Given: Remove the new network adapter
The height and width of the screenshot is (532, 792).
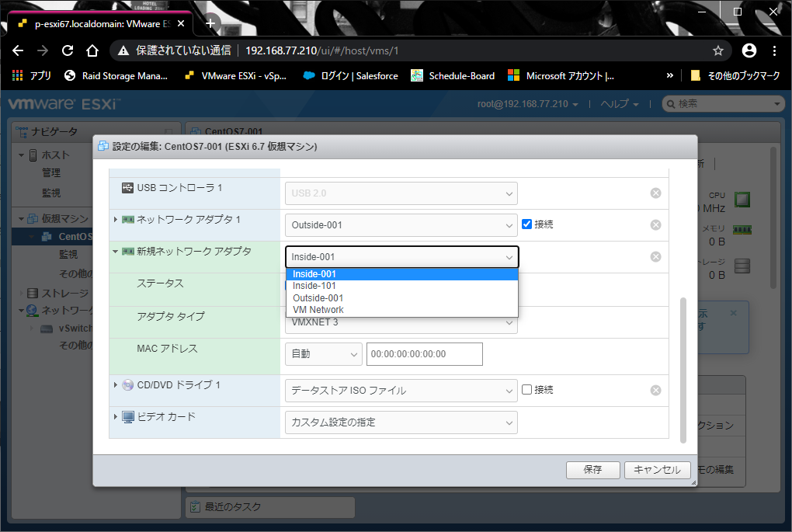Looking at the screenshot, I should point(655,256).
